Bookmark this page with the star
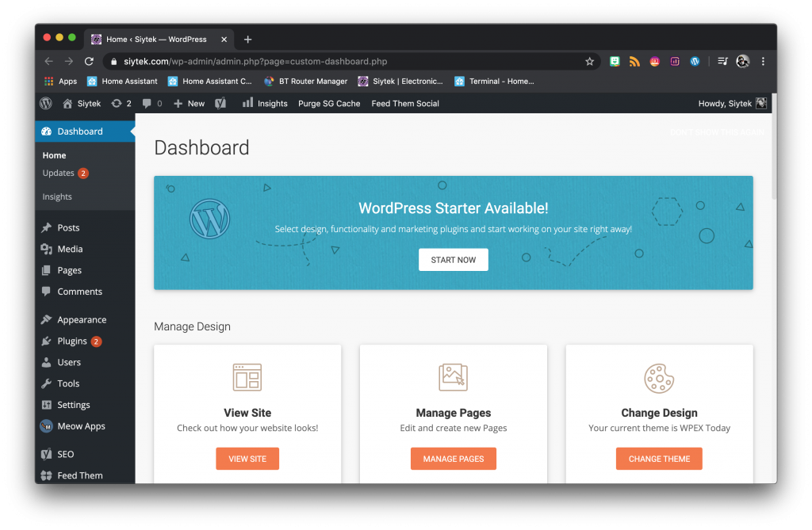Viewport: 812px width, 530px height. click(589, 62)
